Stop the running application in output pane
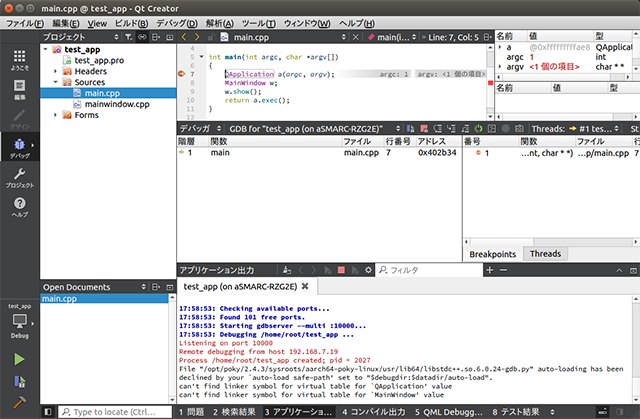This screenshot has height=419, width=640. [x=341, y=270]
